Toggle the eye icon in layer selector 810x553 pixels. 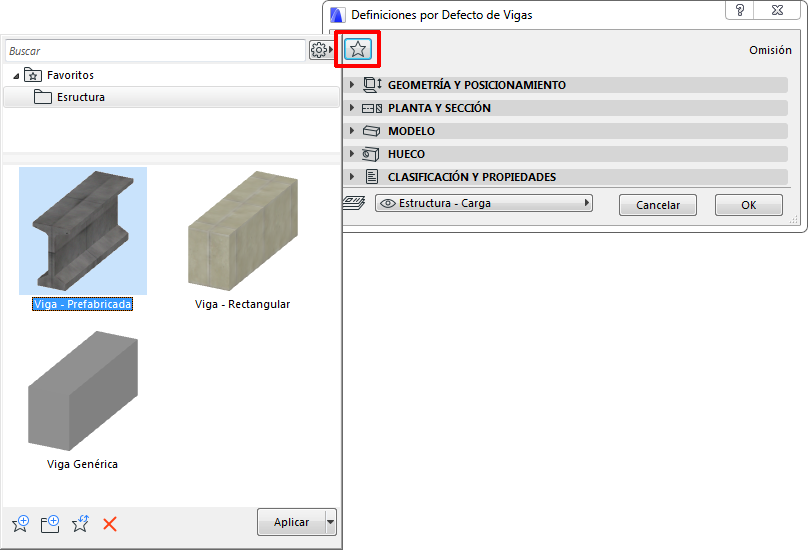387,203
